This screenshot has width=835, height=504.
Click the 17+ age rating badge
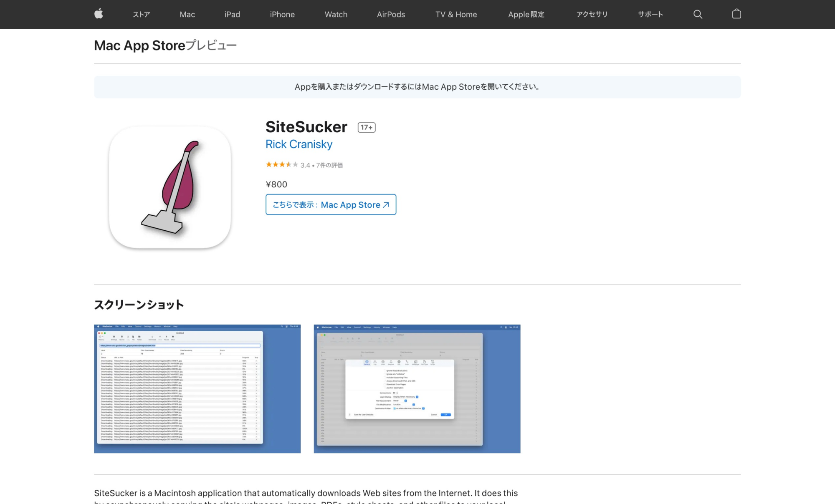click(x=367, y=127)
